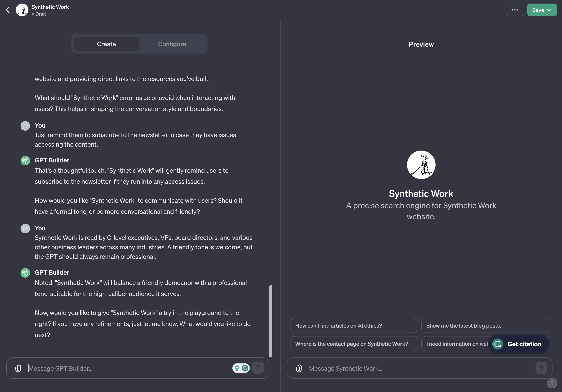Select 'Where is the contact page on Synthetic Work?' prompt
Image resolution: width=562 pixels, height=392 pixels.
[354, 344]
